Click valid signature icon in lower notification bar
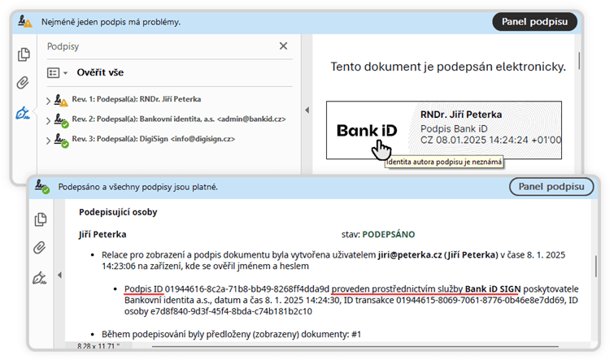 pos(42,186)
